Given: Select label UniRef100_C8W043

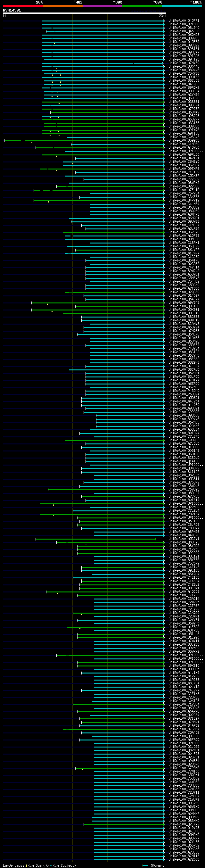Looking at the screenshot, I should 184,486.
